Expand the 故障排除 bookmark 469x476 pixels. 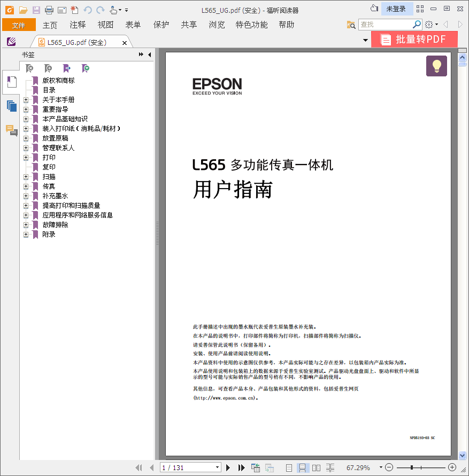(x=26, y=224)
